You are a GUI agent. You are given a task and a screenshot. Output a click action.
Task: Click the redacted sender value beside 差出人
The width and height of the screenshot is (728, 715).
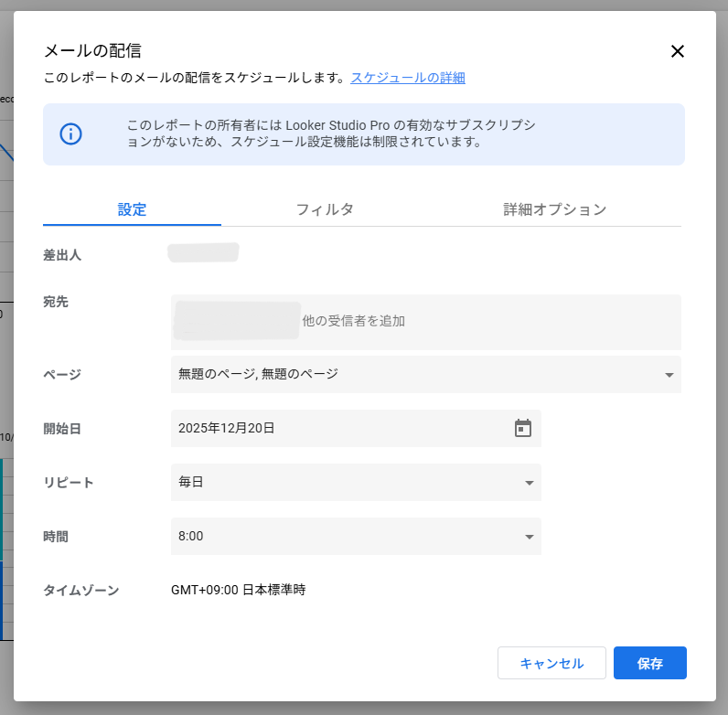tap(203, 252)
